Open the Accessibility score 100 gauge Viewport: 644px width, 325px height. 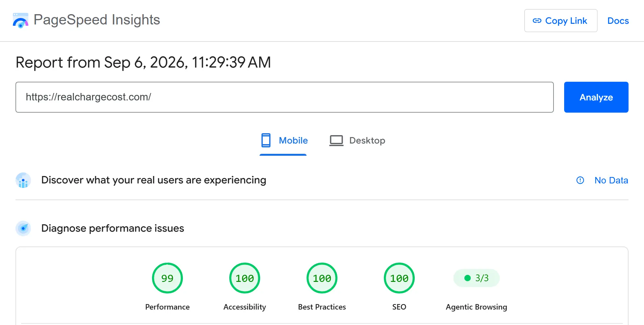pos(245,278)
